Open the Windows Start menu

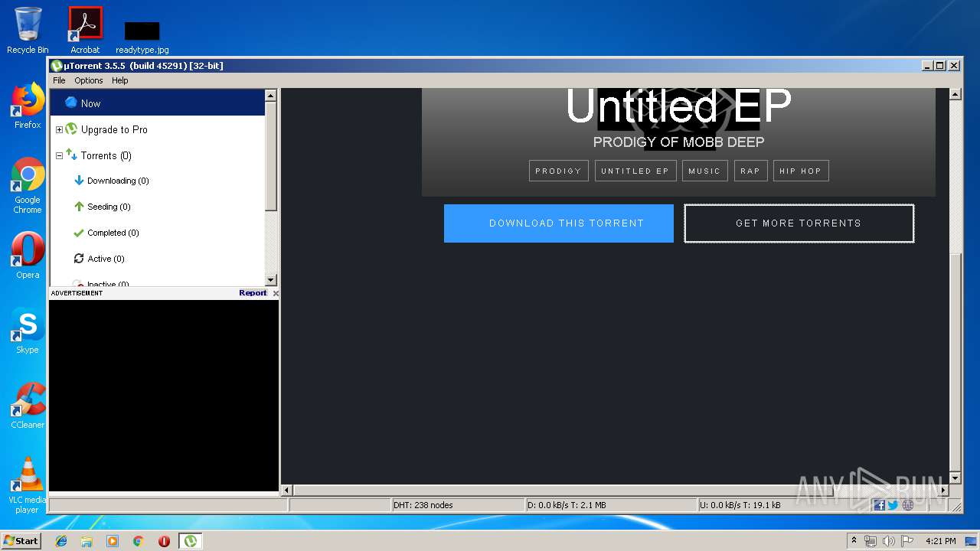click(x=21, y=540)
